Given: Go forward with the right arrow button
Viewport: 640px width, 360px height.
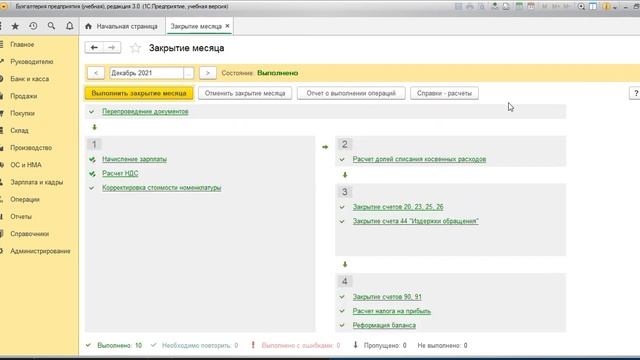Looking at the screenshot, I should (112, 48).
